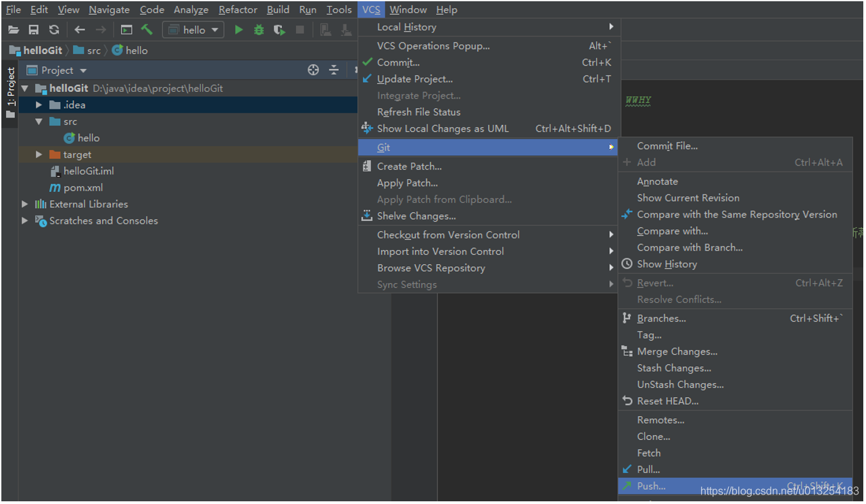Click the Create Patch icon
This screenshot has width=866, height=504.
(x=367, y=166)
